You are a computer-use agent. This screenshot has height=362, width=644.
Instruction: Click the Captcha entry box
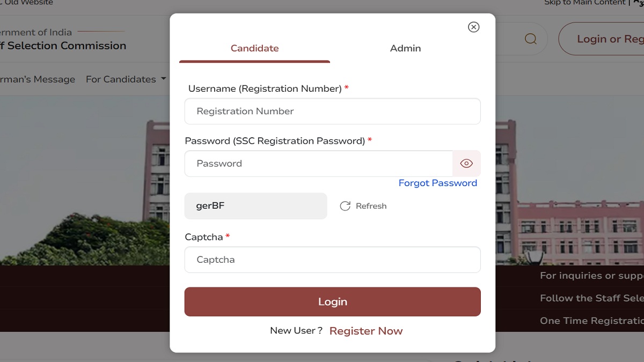(x=333, y=260)
